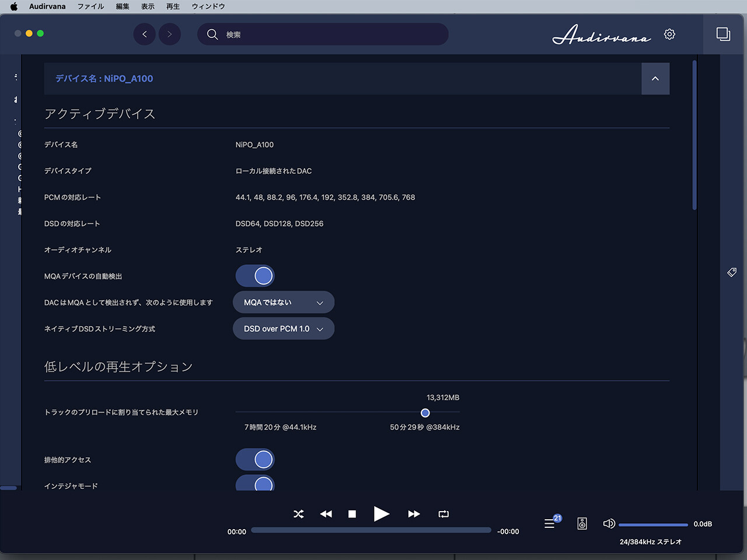Toggle MQAデバイスの自動検出 switch
Image resolution: width=747 pixels, height=560 pixels.
coord(255,276)
